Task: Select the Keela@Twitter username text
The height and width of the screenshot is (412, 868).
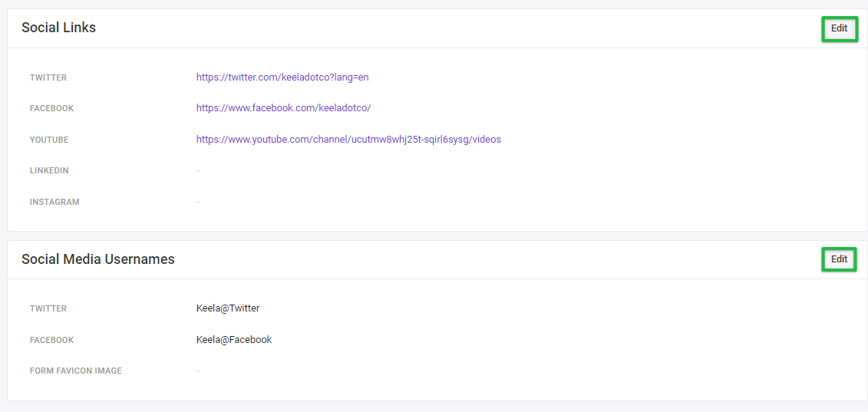Action: pyautogui.click(x=228, y=308)
